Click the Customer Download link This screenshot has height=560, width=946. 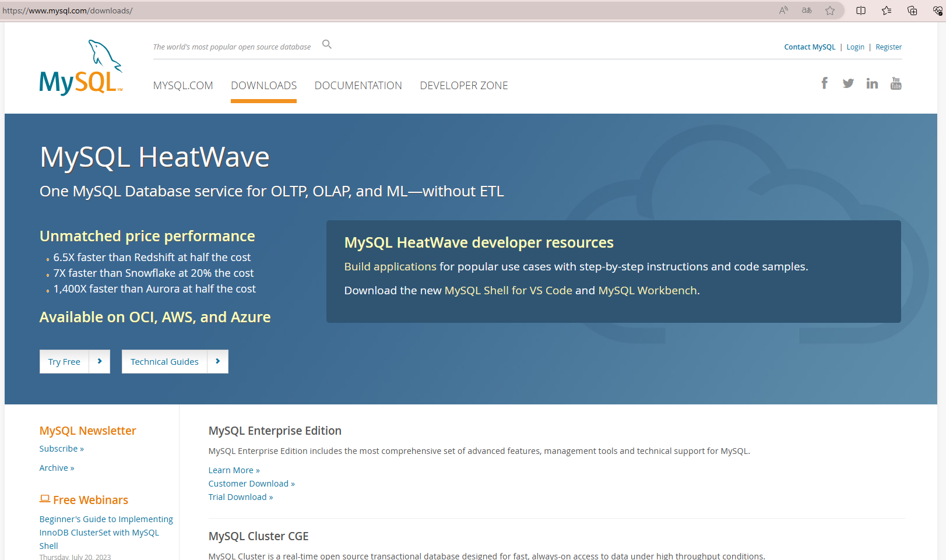coord(252,484)
